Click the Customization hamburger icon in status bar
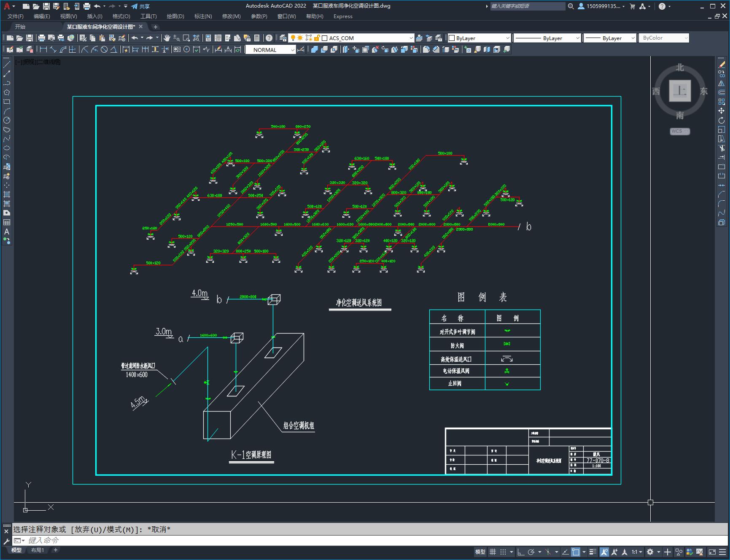 [x=722, y=552]
